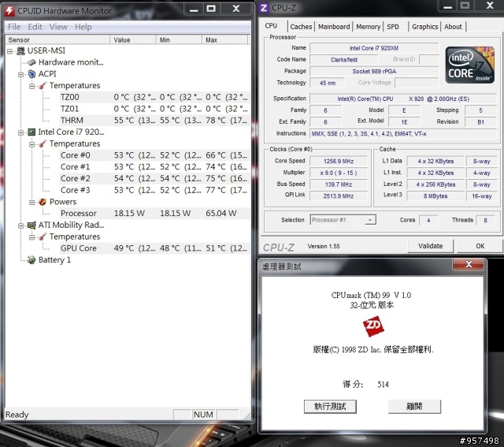Click the score value 514
504x447 pixels.
click(x=383, y=385)
